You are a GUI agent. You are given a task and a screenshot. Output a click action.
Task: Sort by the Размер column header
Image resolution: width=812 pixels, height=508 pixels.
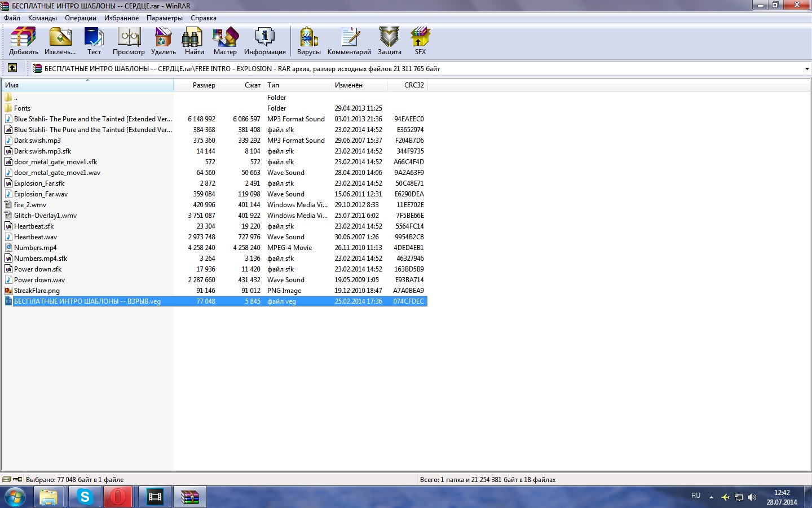coord(196,85)
